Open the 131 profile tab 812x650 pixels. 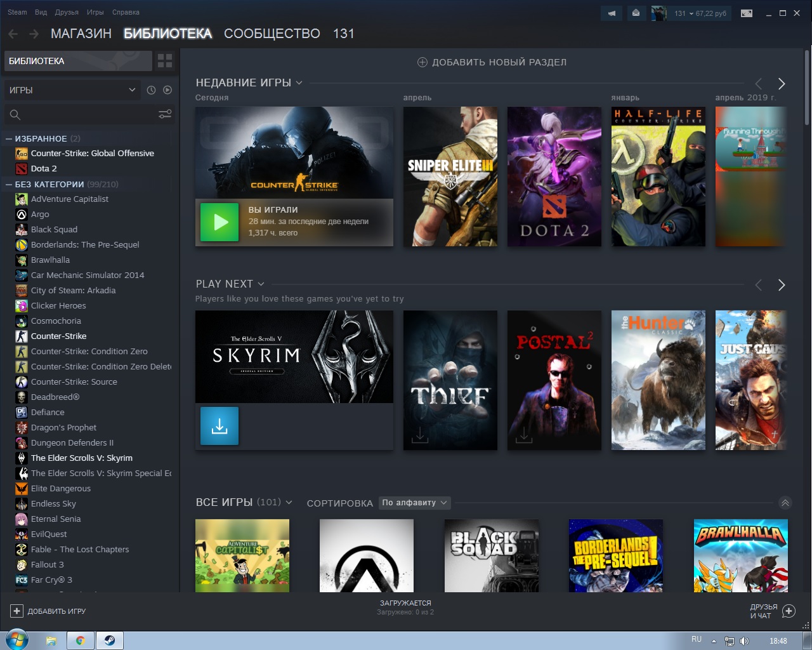tap(344, 34)
